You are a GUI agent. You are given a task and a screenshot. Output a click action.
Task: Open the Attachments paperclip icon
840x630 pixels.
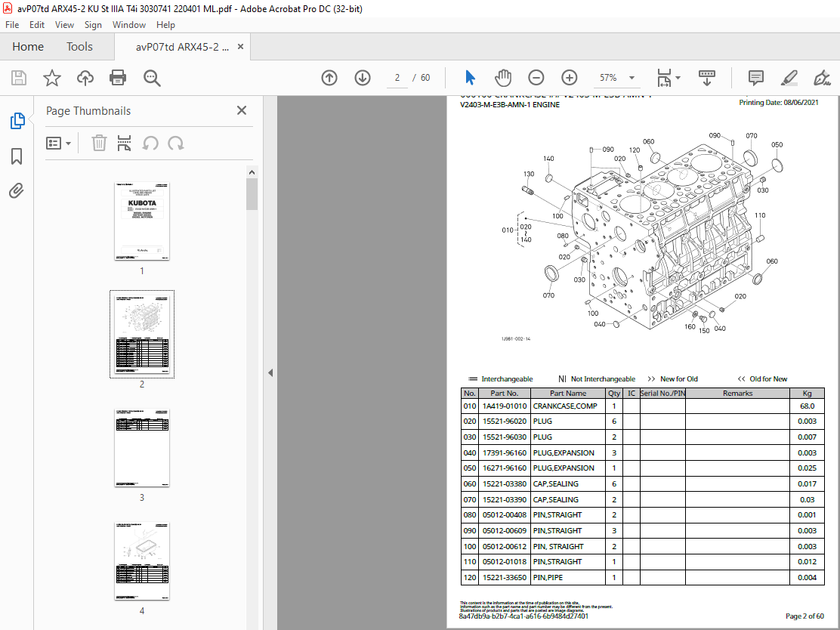tap(17, 190)
